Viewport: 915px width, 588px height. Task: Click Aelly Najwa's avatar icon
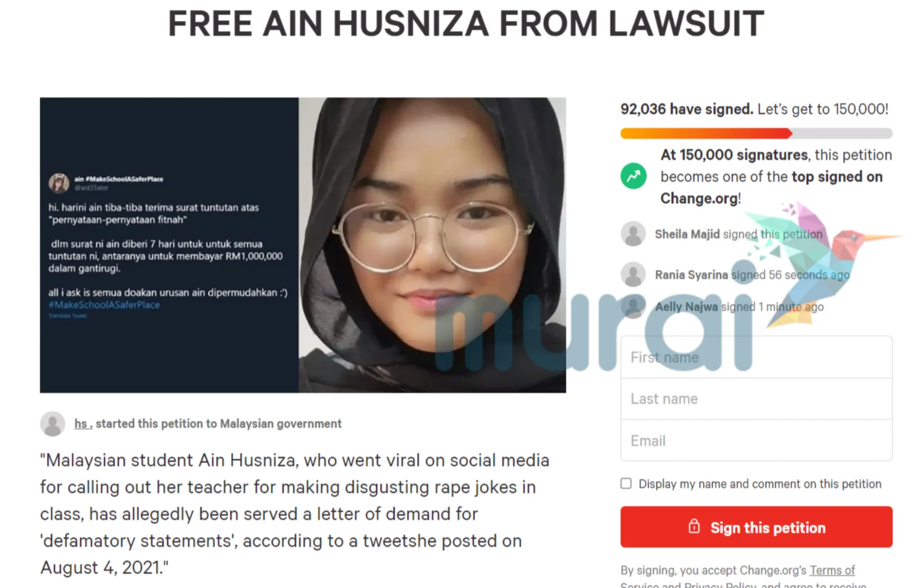coord(633,307)
